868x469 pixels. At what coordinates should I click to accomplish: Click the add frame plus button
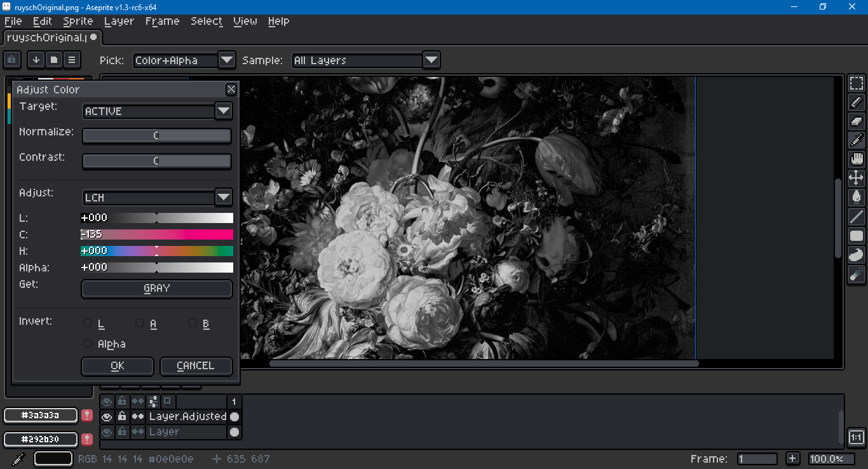(x=792, y=459)
